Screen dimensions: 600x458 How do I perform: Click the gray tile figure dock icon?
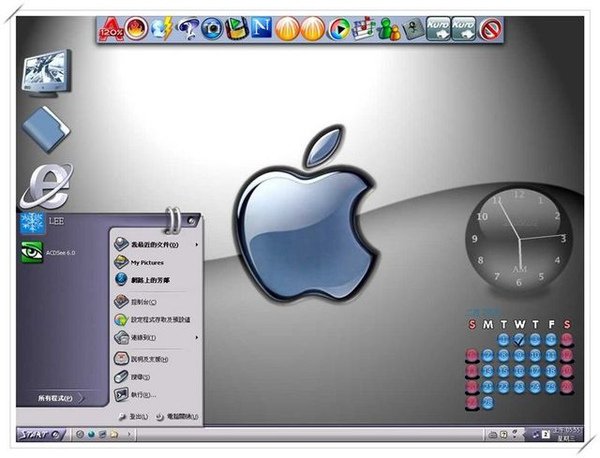[413, 29]
